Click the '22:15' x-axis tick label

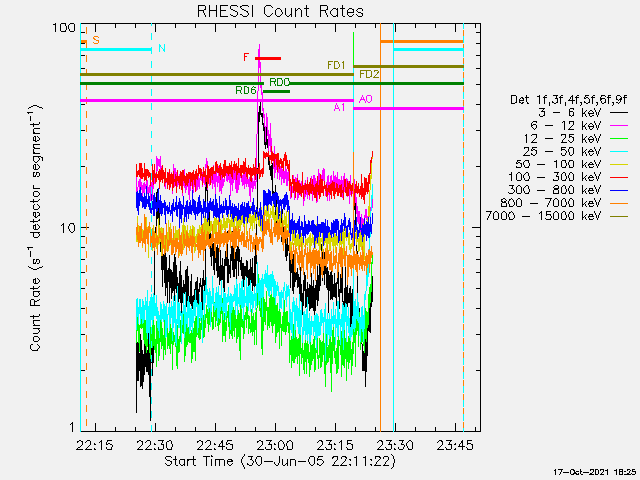95,445
